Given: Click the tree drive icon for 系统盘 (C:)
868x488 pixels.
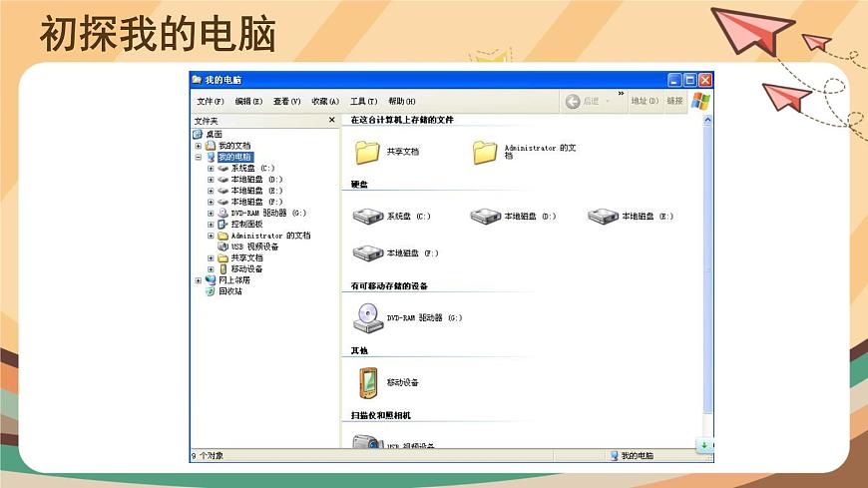Looking at the screenshot, I should coord(222,168).
